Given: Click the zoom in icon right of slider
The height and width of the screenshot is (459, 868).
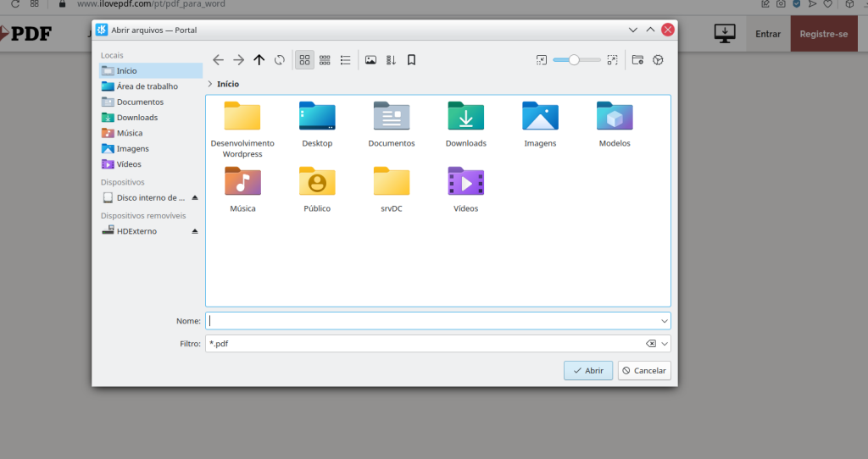Looking at the screenshot, I should click(x=612, y=60).
